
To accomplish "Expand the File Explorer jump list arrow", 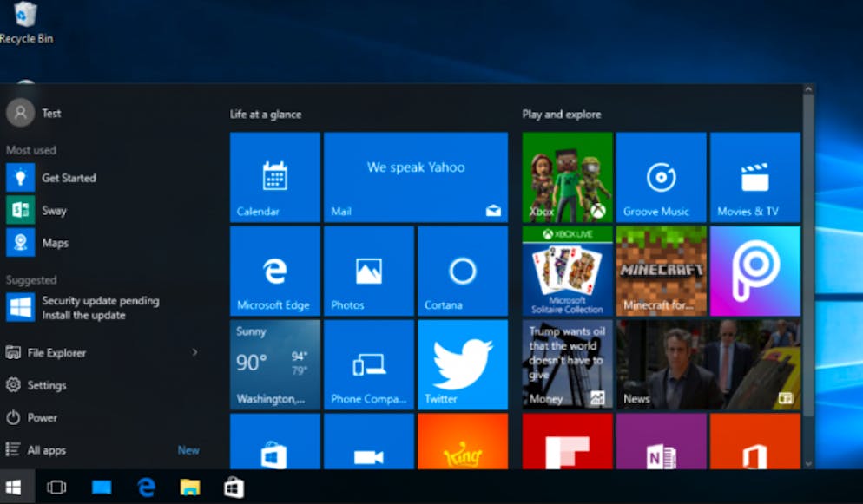I will point(194,352).
